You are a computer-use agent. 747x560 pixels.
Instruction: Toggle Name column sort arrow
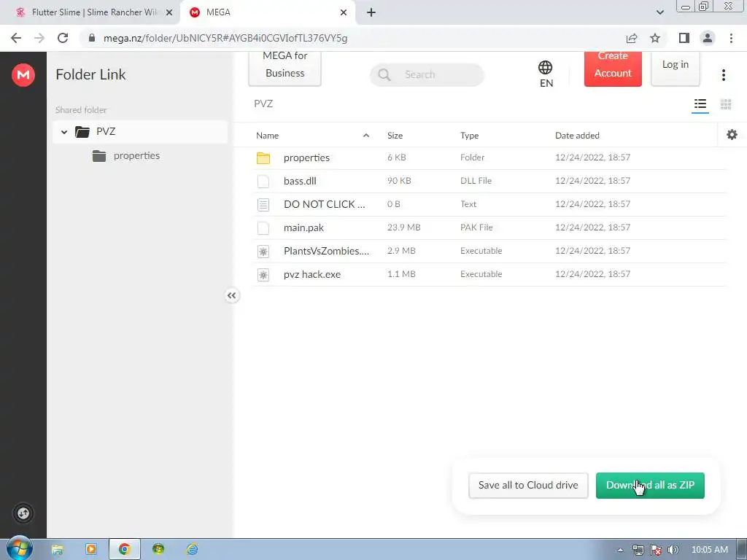tap(366, 135)
